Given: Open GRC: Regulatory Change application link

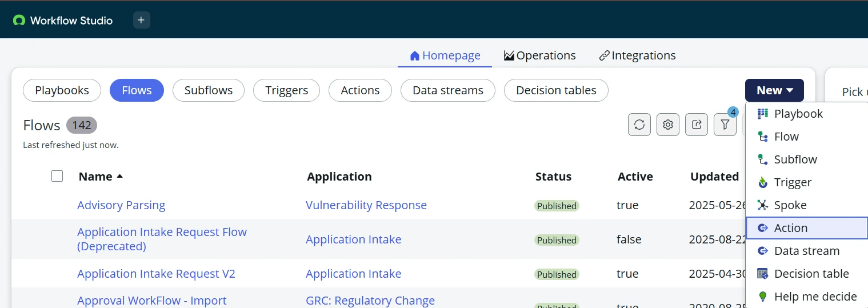Looking at the screenshot, I should tap(370, 301).
